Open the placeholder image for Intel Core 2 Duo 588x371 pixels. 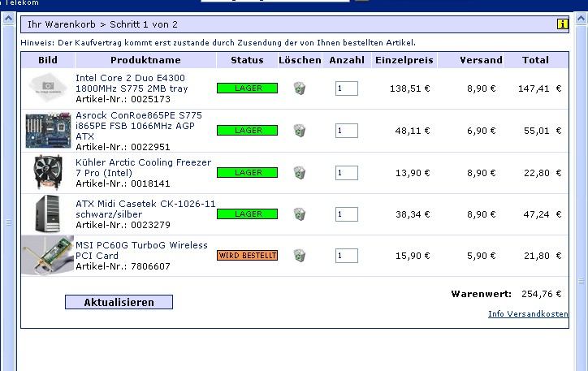pyautogui.click(x=48, y=88)
